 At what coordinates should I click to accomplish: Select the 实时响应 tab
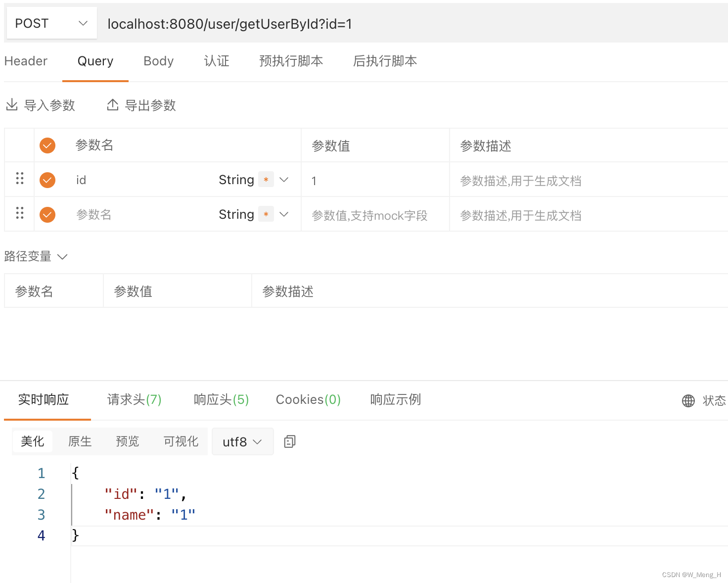coord(44,399)
